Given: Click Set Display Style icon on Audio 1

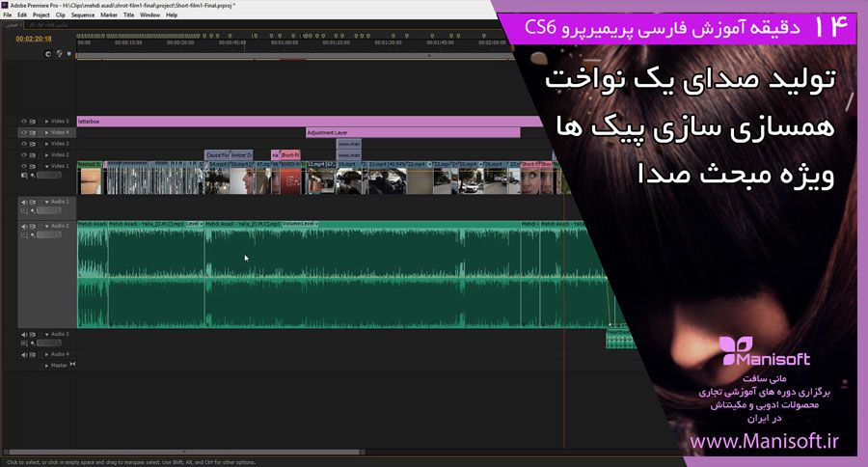Looking at the screenshot, I should pyautogui.click(x=24, y=210).
